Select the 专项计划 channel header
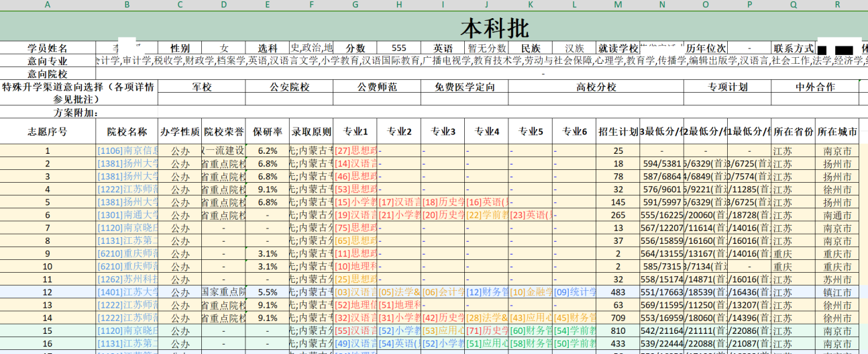The height and width of the screenshot is (354, 868). (x=727, y=87)
